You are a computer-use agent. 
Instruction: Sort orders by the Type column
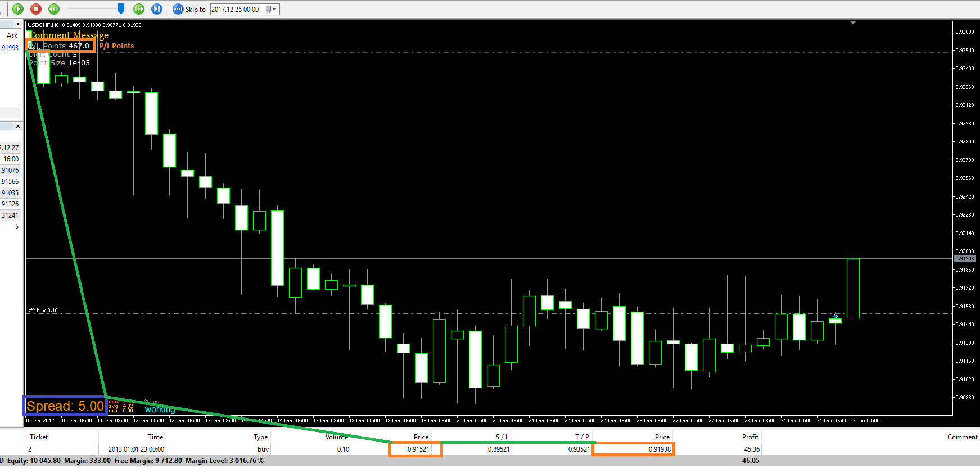point(260,437)
